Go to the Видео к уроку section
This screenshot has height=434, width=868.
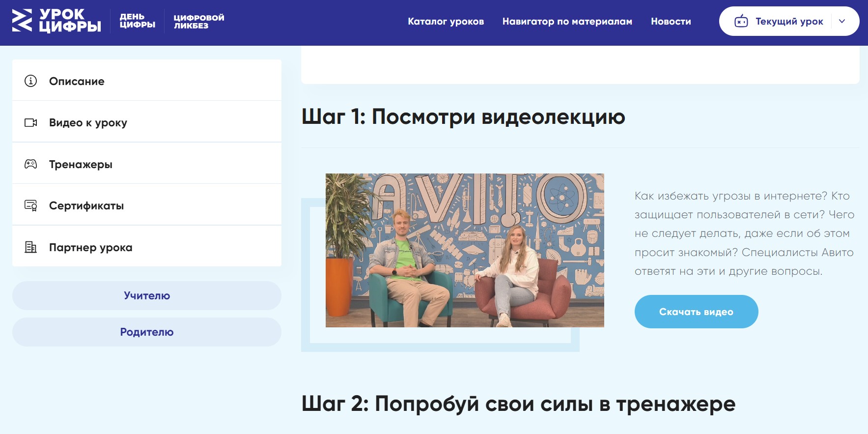pyautogui.click(x=147, y=122)
